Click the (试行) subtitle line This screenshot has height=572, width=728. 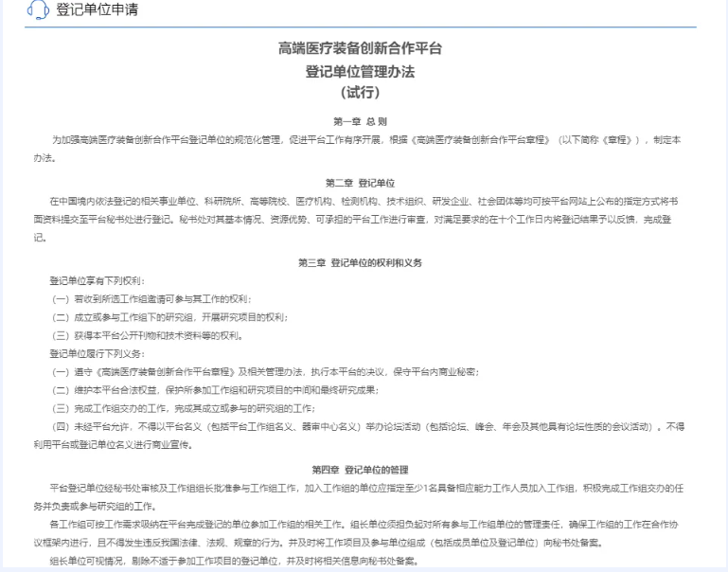click(x=360, y=93)
